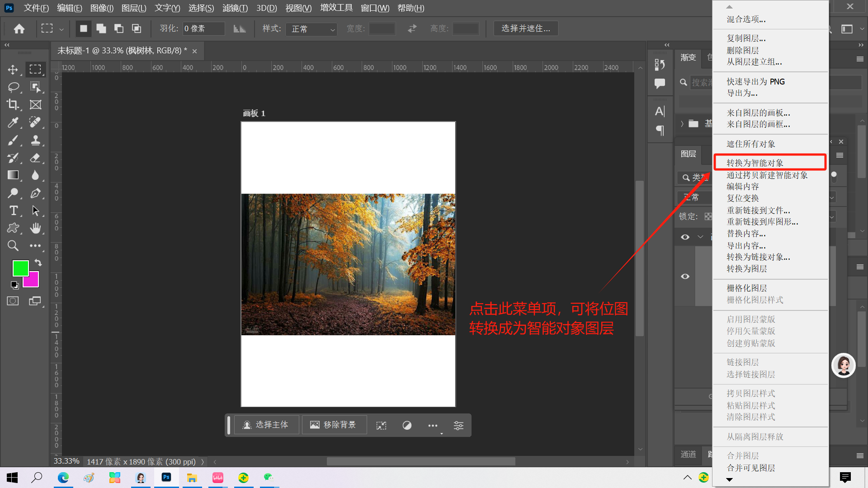This screenshot has width=868, height=488.
Task: Toggle Quick Mask mode icon
Action: point(13,301)
